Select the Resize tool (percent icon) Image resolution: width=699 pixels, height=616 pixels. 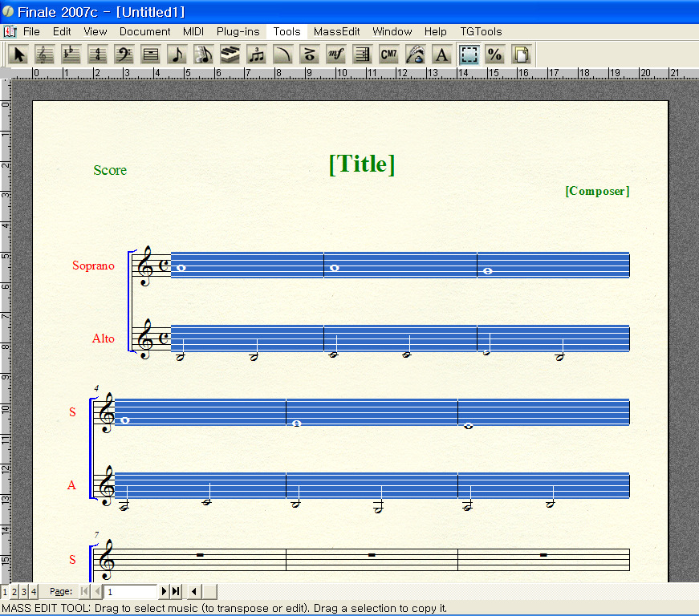coord(495,55)
